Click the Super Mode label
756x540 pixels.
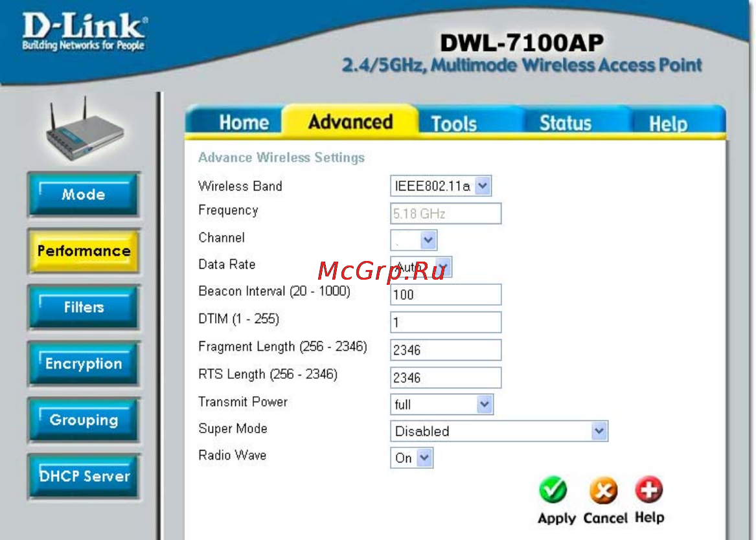pos(233,429)
